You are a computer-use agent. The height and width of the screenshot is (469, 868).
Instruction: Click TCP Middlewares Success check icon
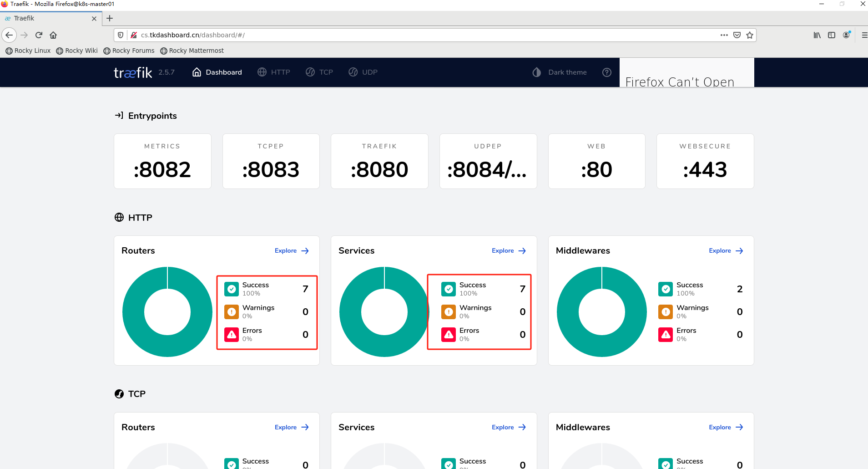tap(666, 464)
